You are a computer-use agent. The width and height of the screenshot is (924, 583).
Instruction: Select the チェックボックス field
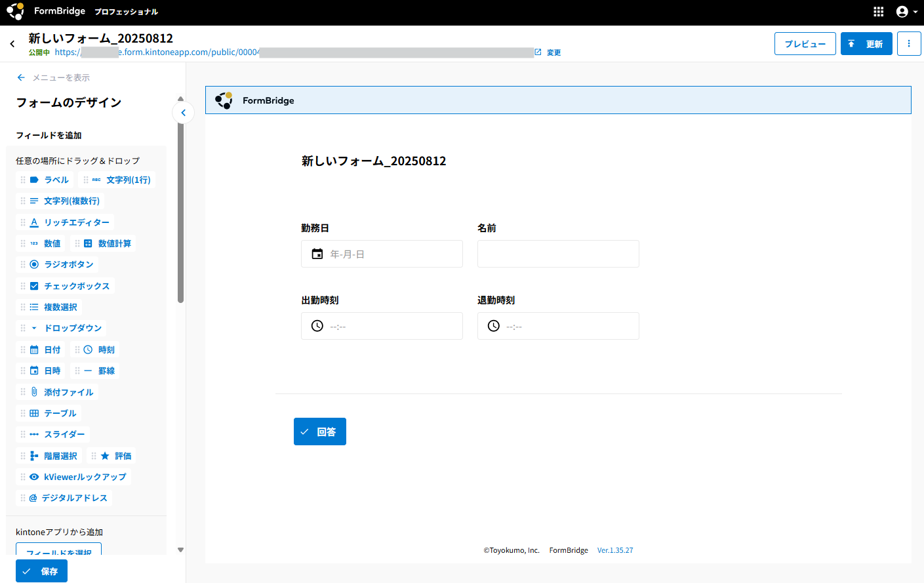tap(65, 286)
